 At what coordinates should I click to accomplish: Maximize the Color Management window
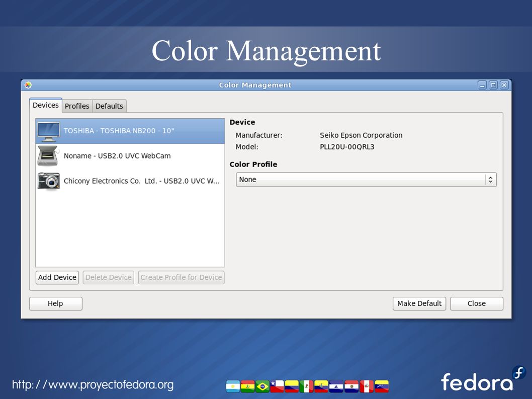point(493,85)
